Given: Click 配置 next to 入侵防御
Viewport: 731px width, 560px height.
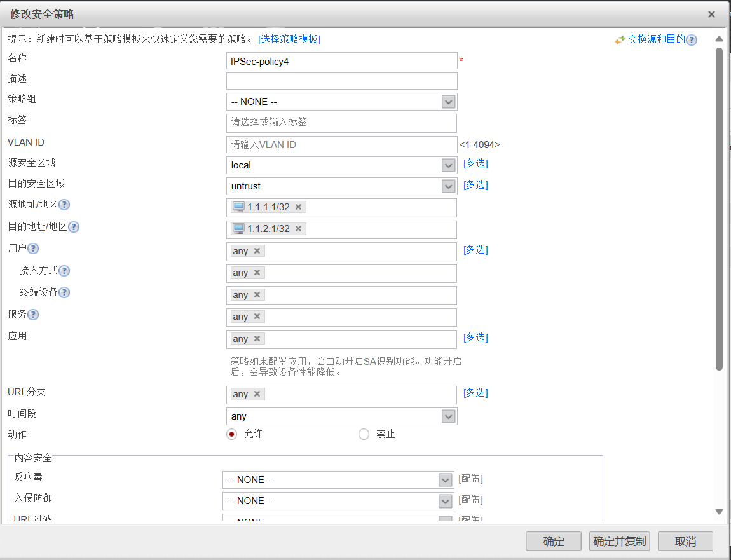Looking at the screenshot, I should pos(471,500).
